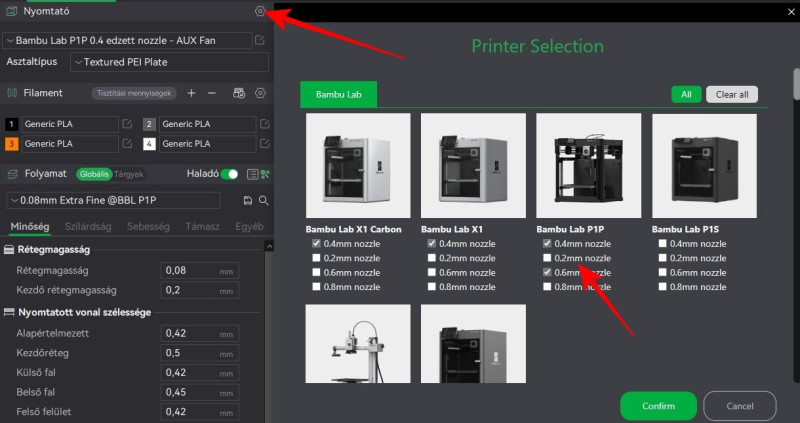800x423 pixels.
Task: Switch to the Egyéb tab
Action: tap(249, 227)
